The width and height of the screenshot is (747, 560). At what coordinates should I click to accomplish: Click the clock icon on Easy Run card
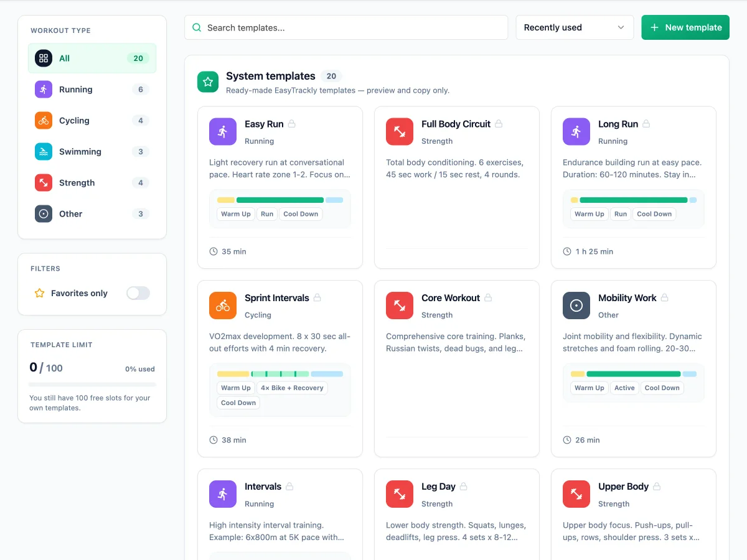214,251
